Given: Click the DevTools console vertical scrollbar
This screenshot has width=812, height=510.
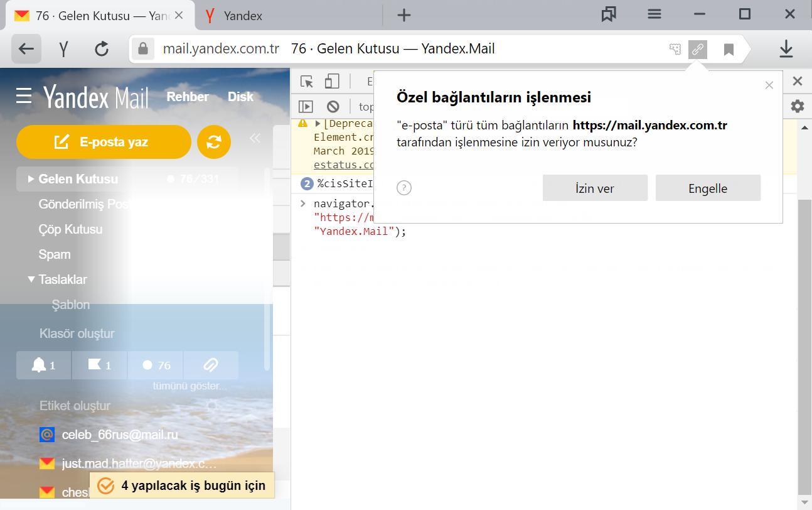Looking at the screenshot, I should point(803,345).
